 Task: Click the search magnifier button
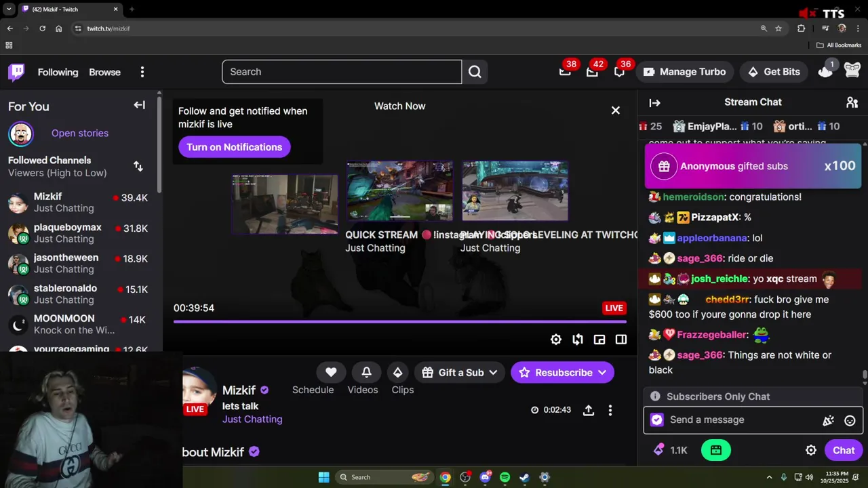(x=475, y=72)
